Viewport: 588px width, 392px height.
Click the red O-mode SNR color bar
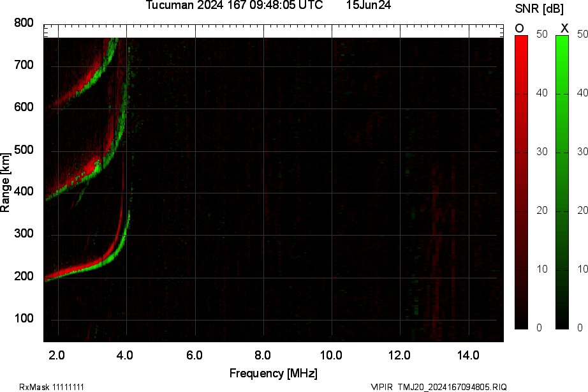(521, 182)
